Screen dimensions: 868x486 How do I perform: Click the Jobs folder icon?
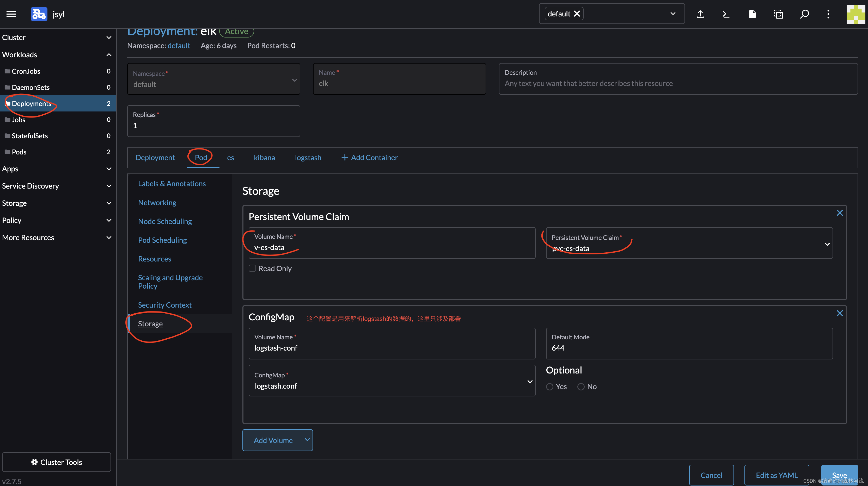[7, 120]
